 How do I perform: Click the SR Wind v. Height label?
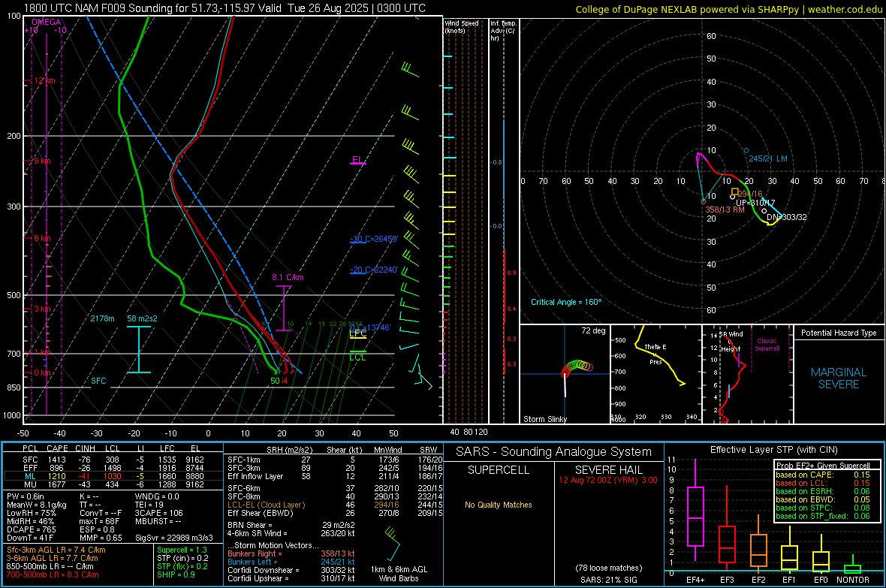pos(731,342)
